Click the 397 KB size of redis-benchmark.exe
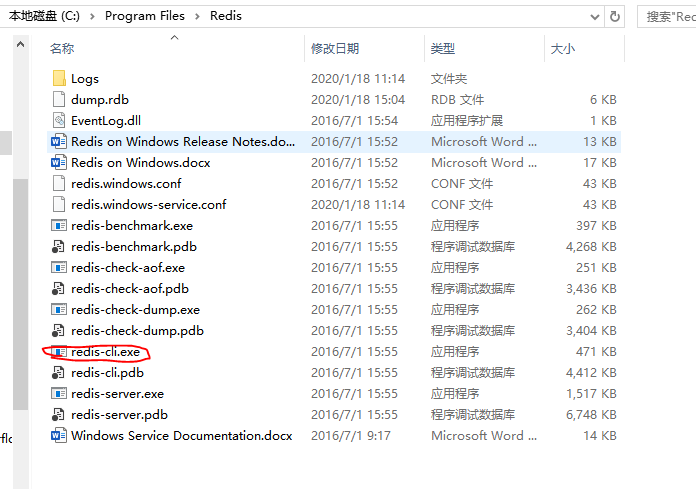Viewport: 696px width, 489px height. pyautogui.click(x=596, y=225)
